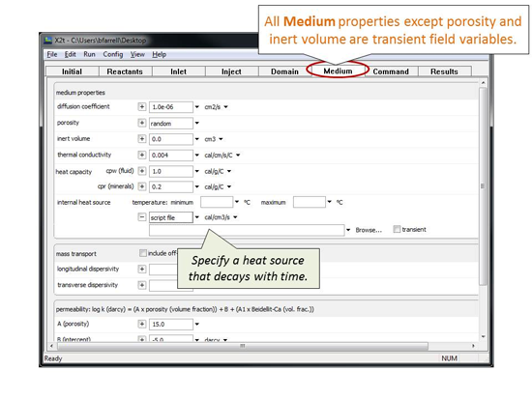Click the plus icon for inert volume
Viewport: 532px width, 399px height.
pos(142,139)
